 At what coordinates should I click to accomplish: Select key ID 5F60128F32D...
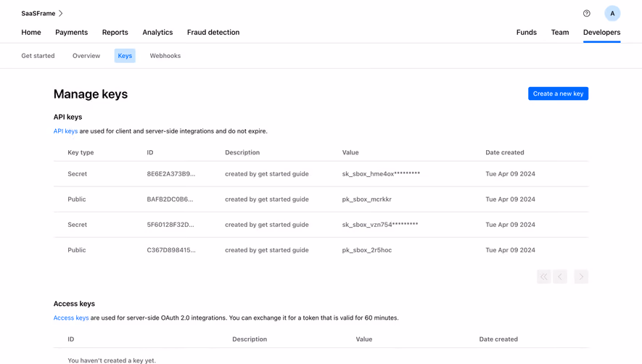click(170, 224)
